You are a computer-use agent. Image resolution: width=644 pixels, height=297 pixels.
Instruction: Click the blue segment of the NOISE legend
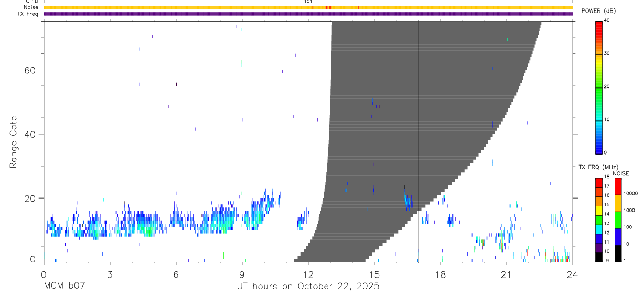(x=617, y=236)
